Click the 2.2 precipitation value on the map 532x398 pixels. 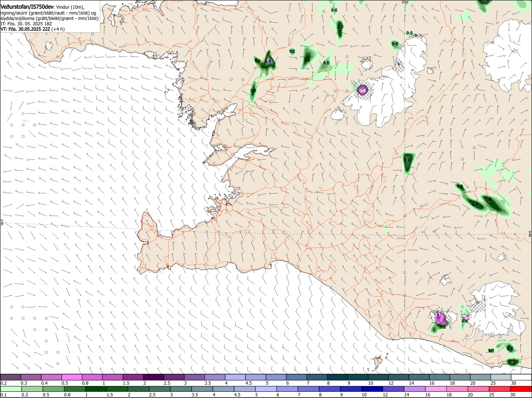340,27
